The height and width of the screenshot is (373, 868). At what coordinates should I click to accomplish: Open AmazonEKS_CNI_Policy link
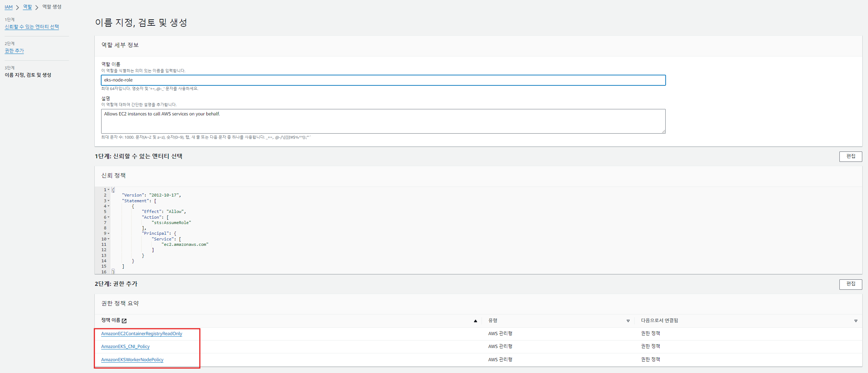coord(125,347)
